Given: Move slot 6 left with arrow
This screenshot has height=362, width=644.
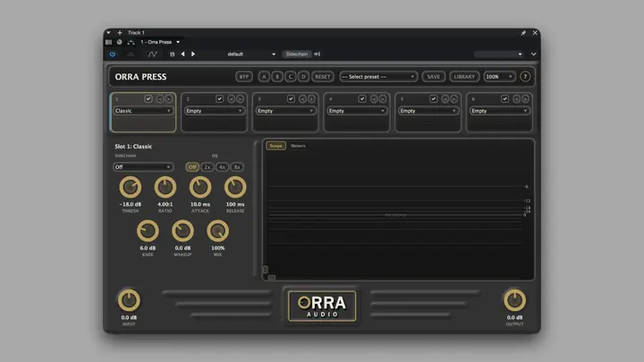Looking at the screenshot, I should tap(517, 99).
